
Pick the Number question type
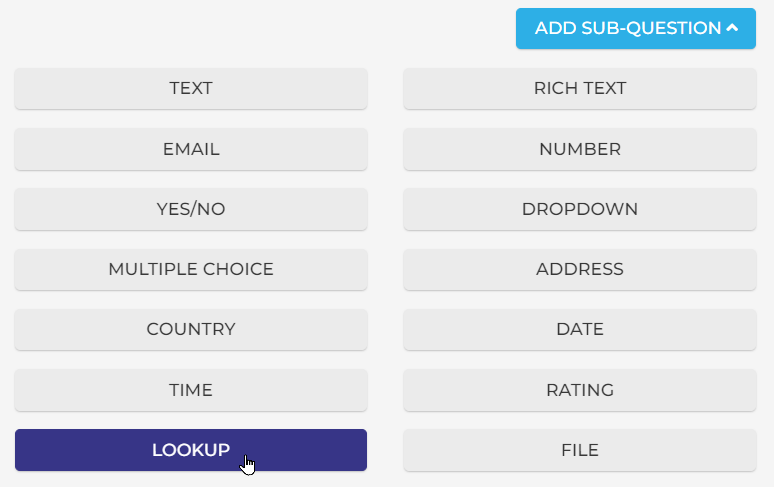coord(580,149)
